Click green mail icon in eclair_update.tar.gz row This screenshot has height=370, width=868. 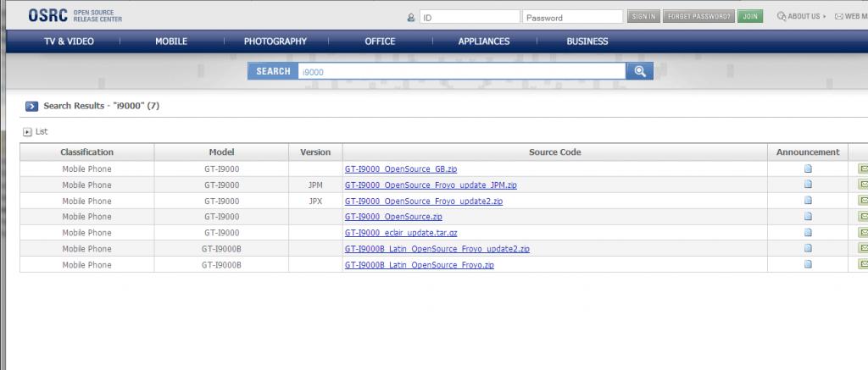pos(862,232)
